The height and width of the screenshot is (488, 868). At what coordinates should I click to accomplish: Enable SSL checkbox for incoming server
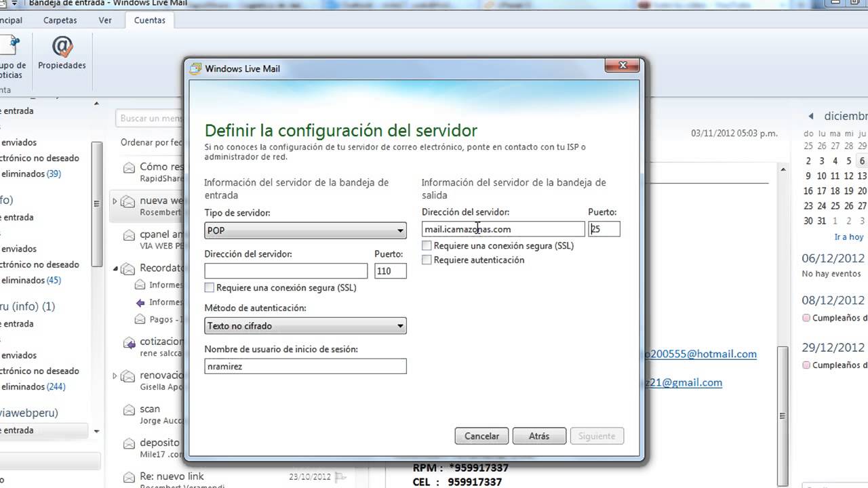[209, 288]
